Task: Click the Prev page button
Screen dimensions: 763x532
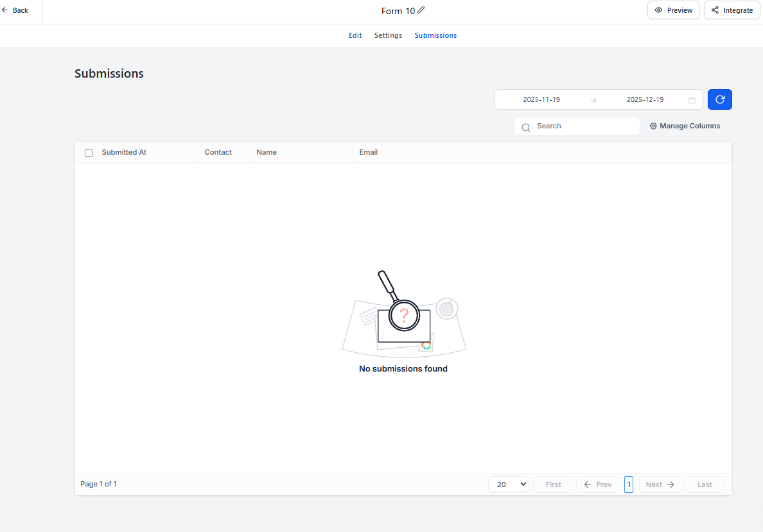Action: (x=597, y=485)
